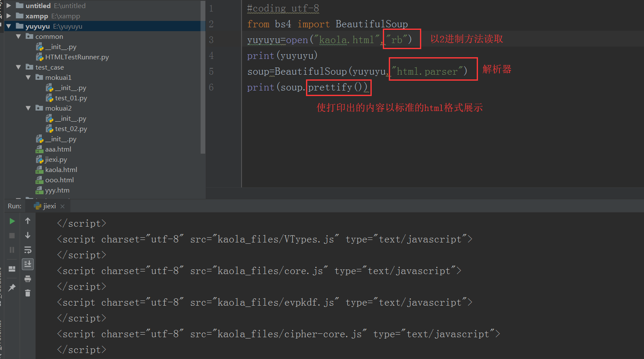The width and height of the screenshot is (644, 359).
Task: Switch to the jiexi tab
Action: (48, 206)
